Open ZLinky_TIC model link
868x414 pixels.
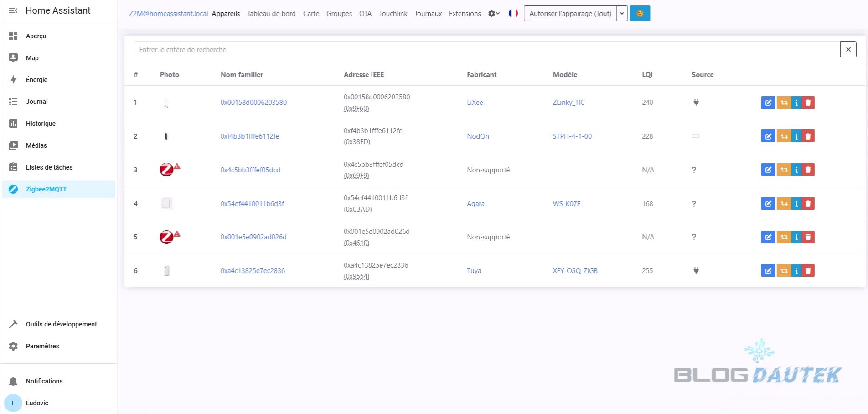pos(568,103)
